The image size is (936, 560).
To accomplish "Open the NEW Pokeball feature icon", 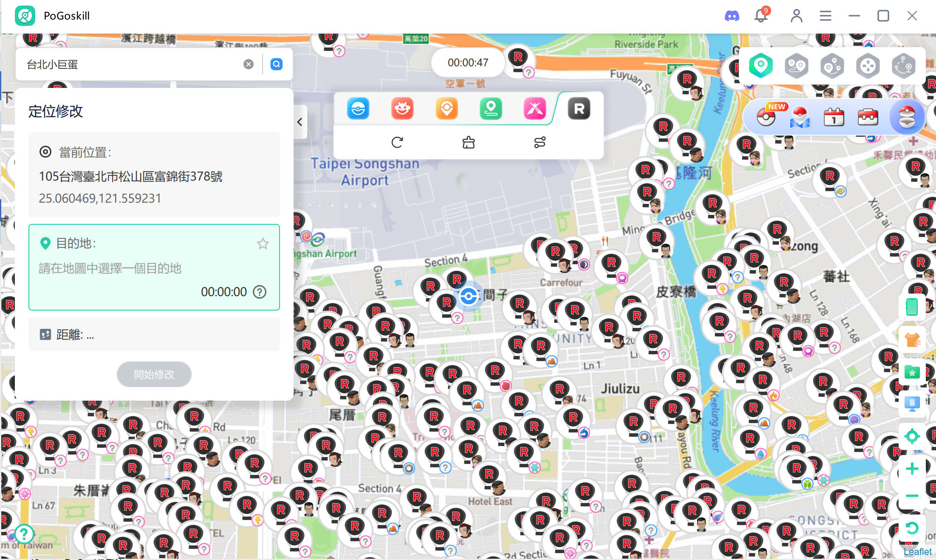I will 766,117.
